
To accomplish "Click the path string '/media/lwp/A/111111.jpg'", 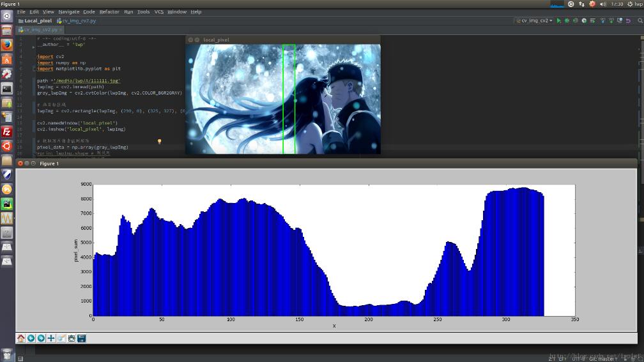I will 87,81.
